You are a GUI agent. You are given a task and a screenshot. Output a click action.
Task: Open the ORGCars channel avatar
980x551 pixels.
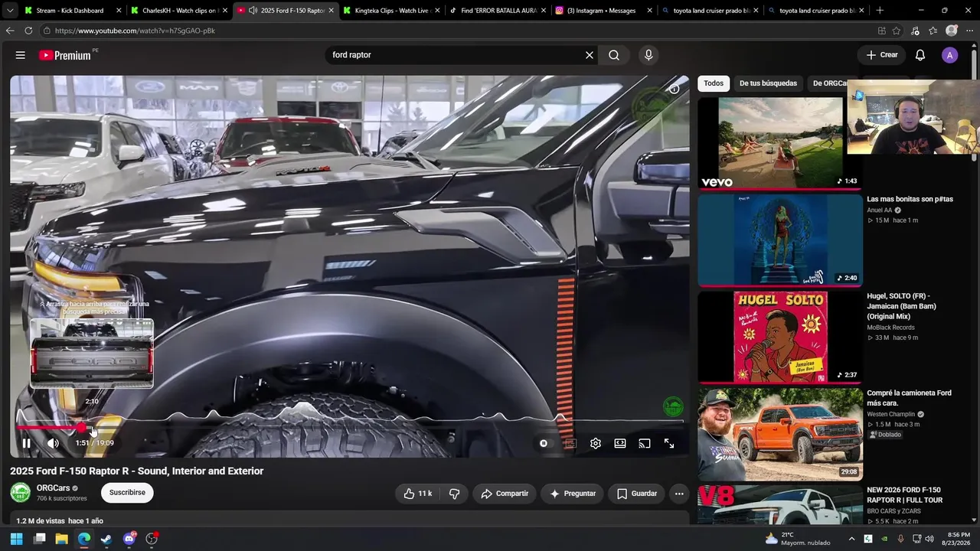coord(21,493)
